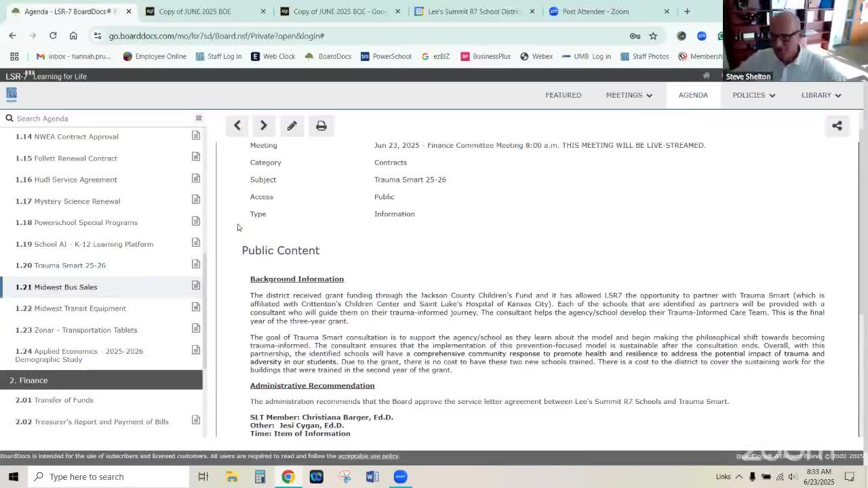Go to previous agenda item arrow
The image size is (868, 488).
237,125
